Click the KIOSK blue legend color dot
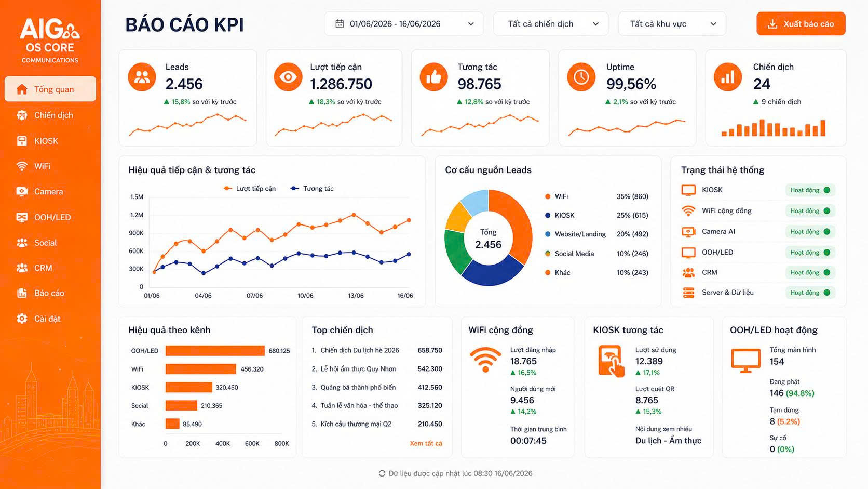868x489 pixels. coord(548,215)
